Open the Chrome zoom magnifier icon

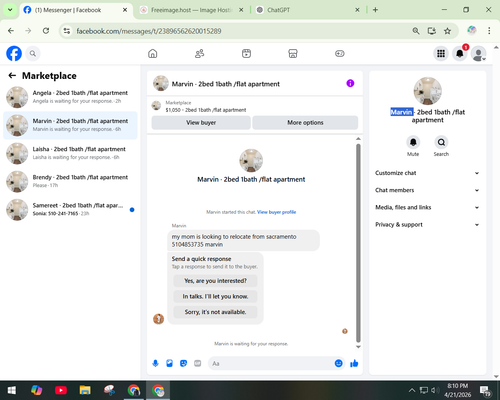[416, 31]
